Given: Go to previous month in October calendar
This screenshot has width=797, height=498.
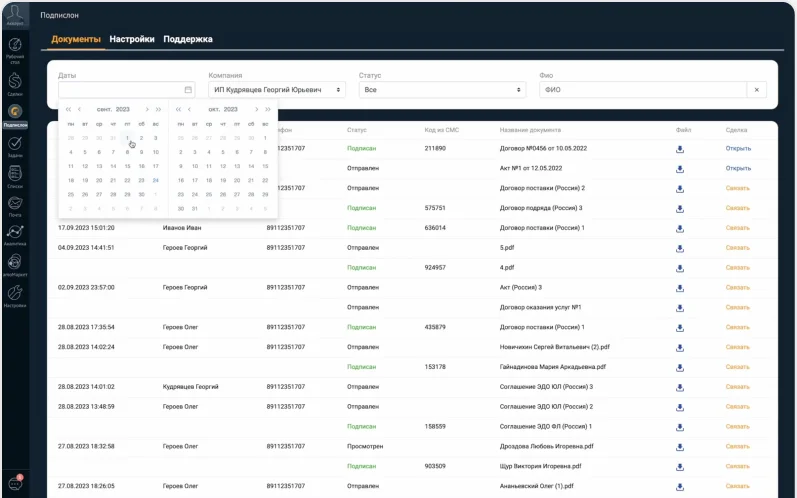Looking at the screenshot, I should [x=189, y=109].
